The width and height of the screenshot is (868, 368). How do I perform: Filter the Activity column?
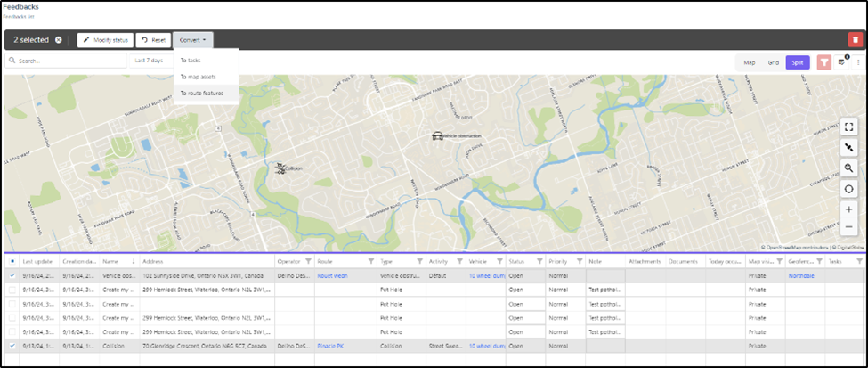click(x=459, y=261)
